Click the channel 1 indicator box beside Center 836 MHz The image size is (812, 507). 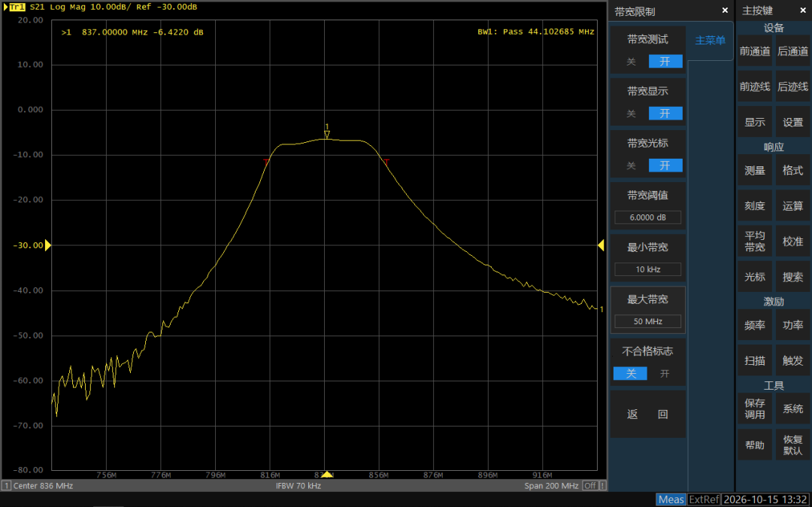tap(7, 486)
